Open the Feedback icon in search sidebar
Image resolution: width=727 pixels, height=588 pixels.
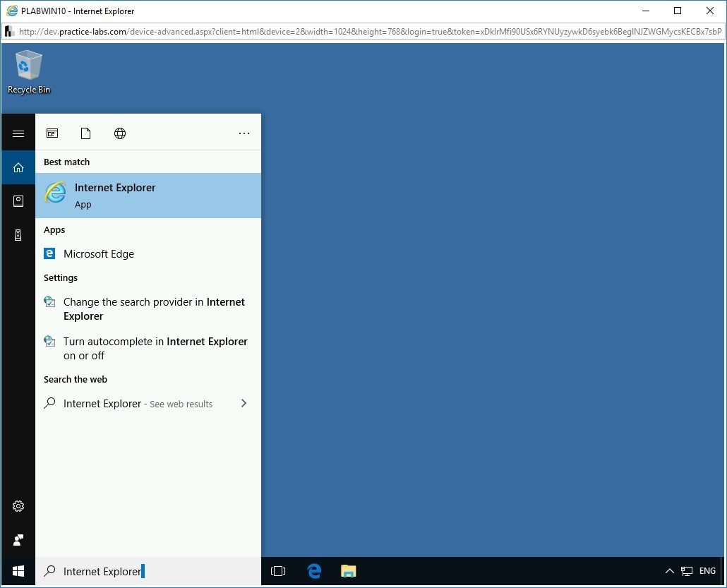click(x=18, y=540)
